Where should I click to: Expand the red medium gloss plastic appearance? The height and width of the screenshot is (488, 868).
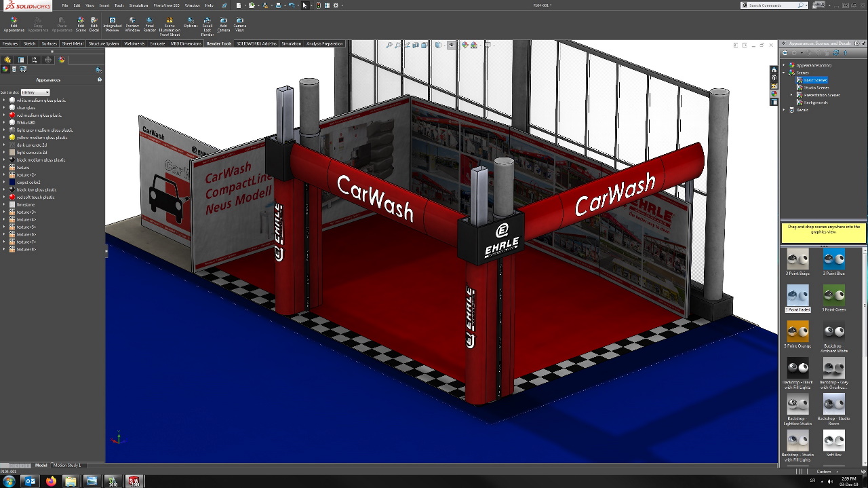4,115
